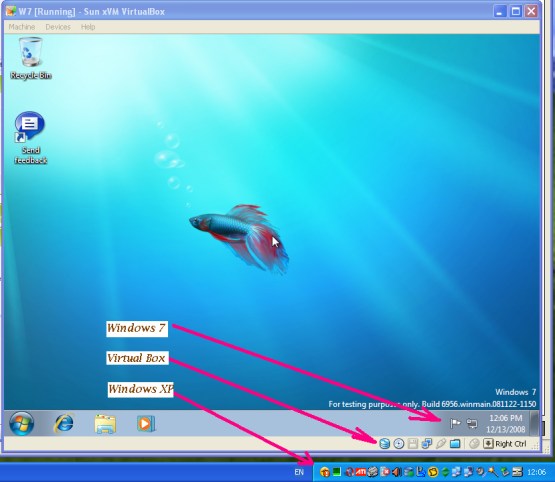
Task: Click the keyboard capture host key indicator
Action: [x=488, y=444]
